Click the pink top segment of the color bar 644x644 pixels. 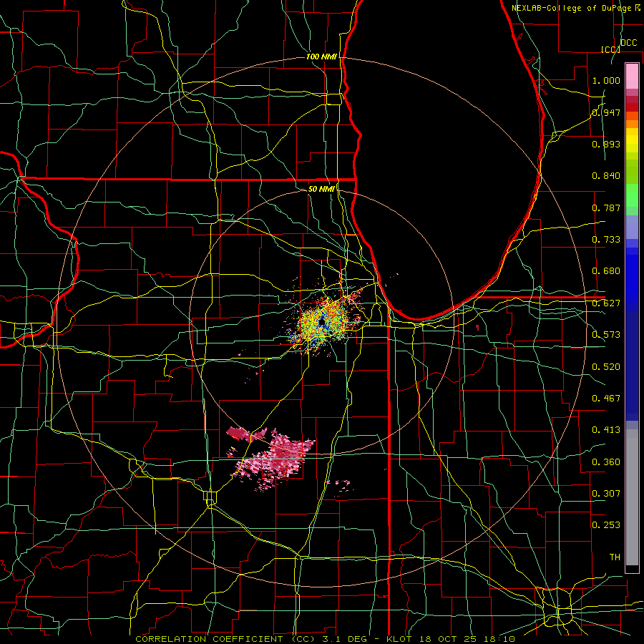[632, 76]
